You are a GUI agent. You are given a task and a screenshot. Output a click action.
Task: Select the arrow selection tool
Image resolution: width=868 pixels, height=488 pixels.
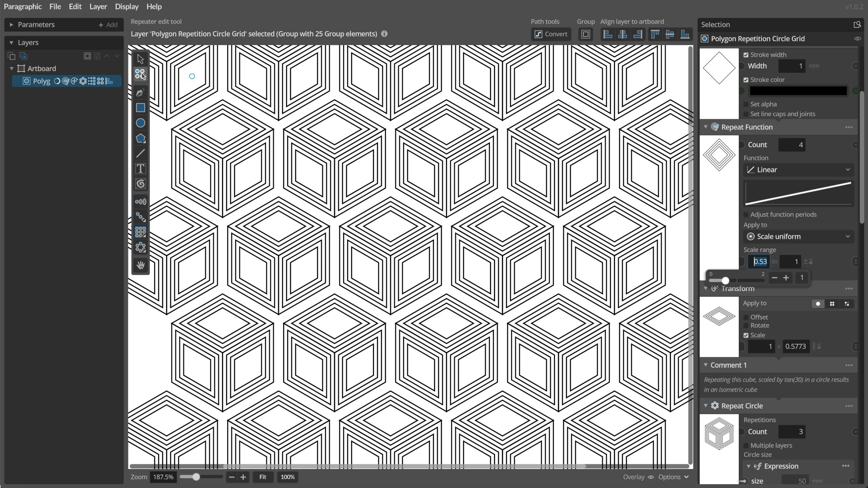click(x=140, y=59)
